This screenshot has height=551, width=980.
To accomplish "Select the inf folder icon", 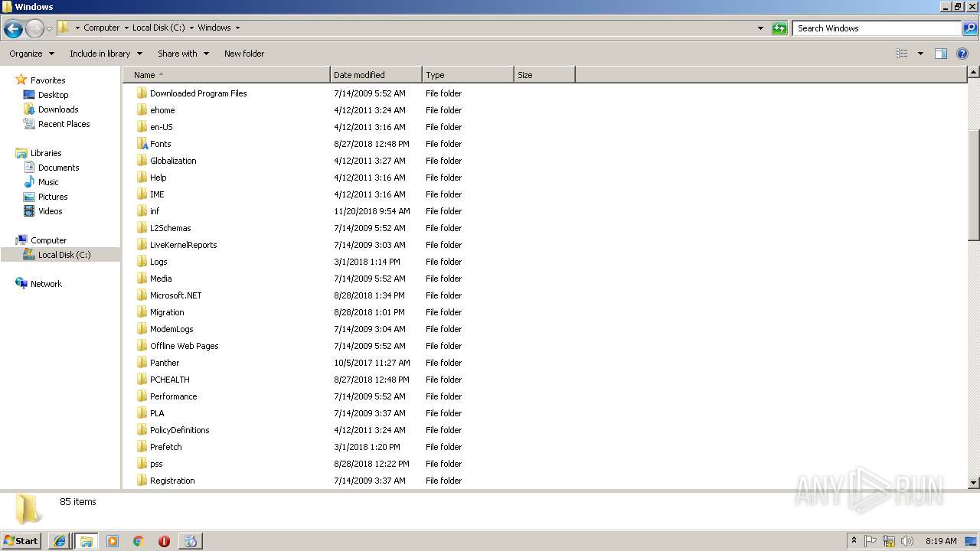I will [142, 211].
